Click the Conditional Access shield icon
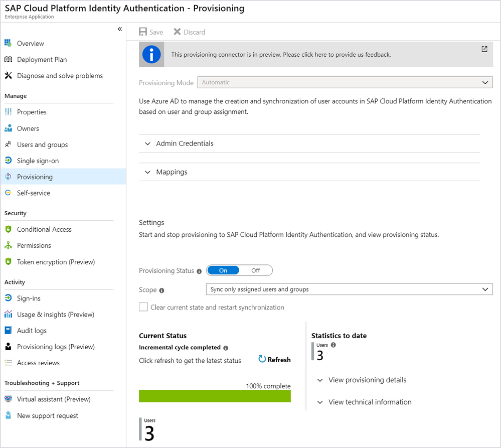 pyautogui.click(x=8, y=229)
